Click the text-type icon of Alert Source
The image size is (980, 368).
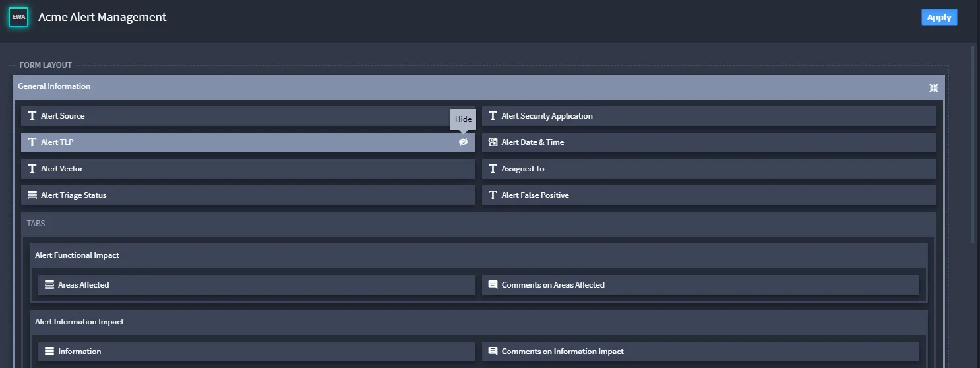coord(32,116)
